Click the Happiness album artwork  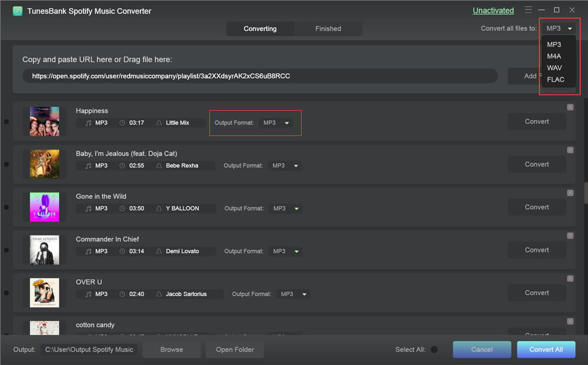coord(45,121)
